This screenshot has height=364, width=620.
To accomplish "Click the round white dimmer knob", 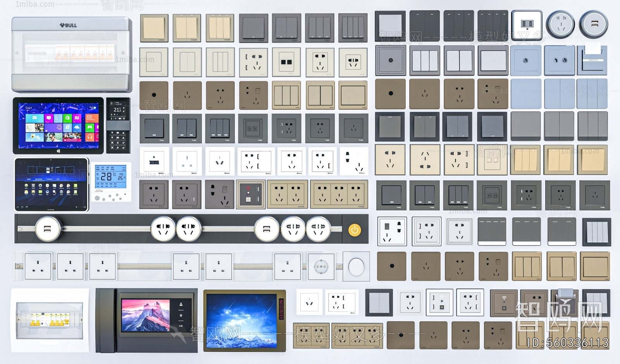I will 356,266.
